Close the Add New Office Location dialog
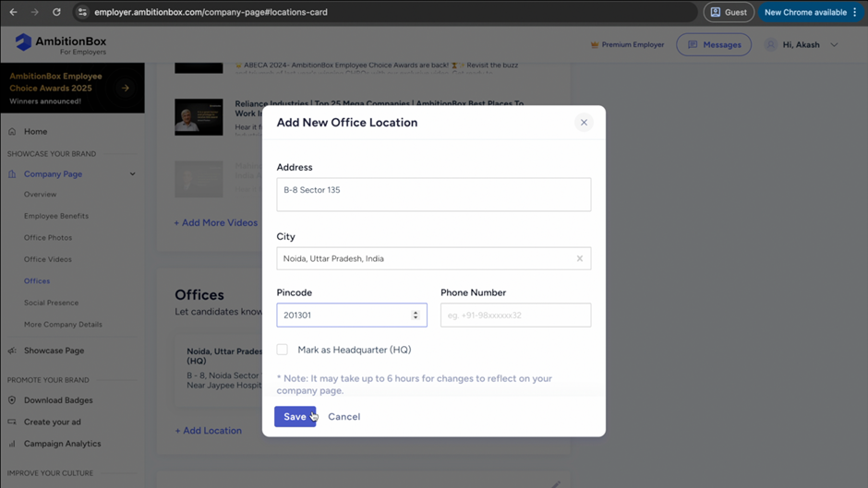Image resolution: width=868 pixels, height=488 pixels. pyautogui.click(x=584, y=123)
